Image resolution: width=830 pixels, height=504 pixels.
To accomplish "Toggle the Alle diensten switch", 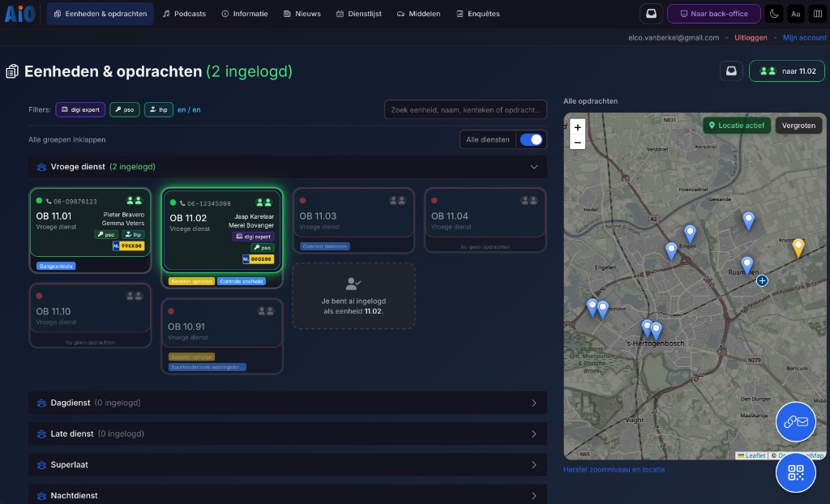I will (531, 139).
